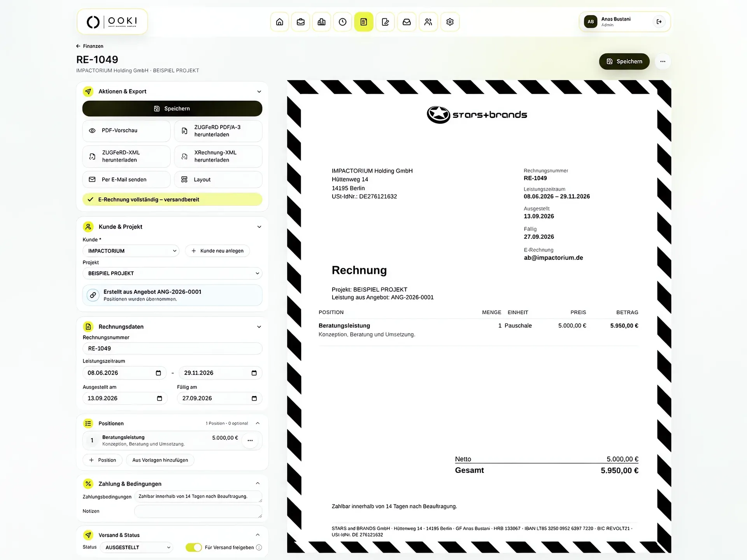Image resolution: width=747 pixels, height=560 pixels.
Task: Collapse the Rechnungsdaten section
Action: pyautogui.click(x=259, y=327)
